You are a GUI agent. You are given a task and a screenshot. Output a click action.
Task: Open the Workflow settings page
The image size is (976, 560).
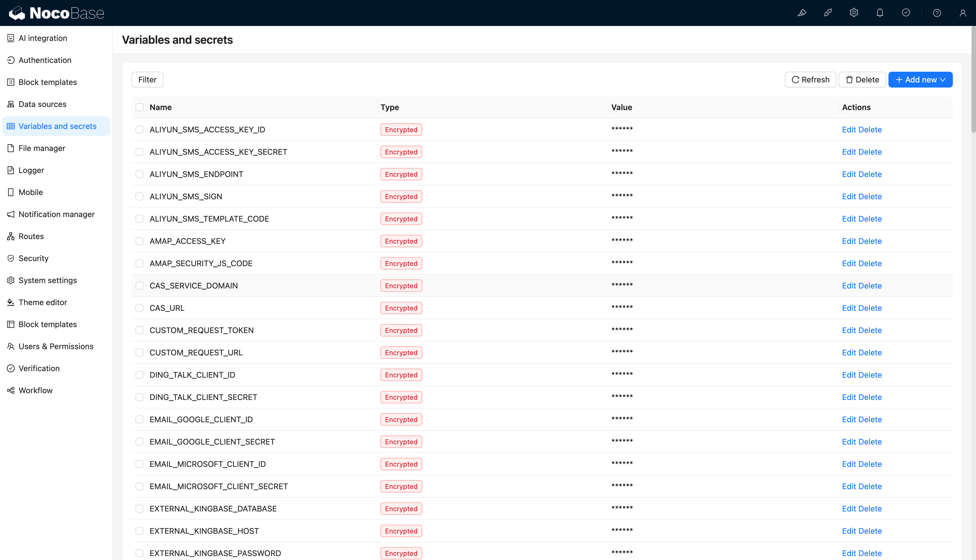click(56, 390)
